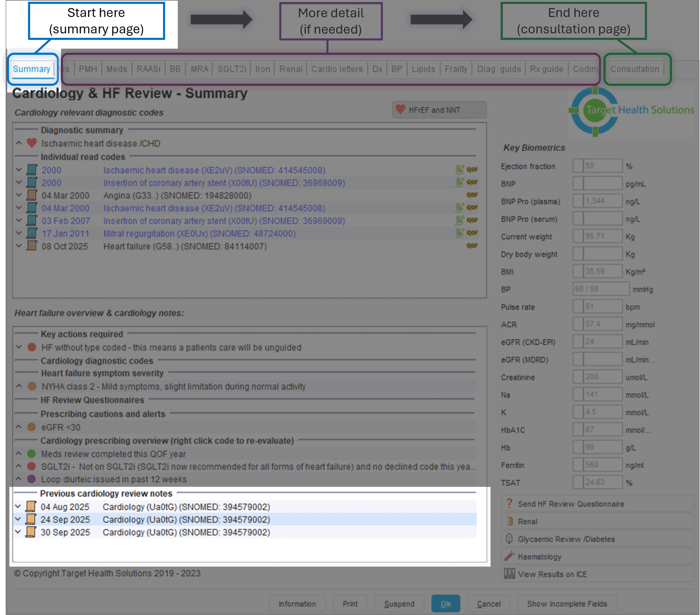Click the red heart icon beside Ischaemic heart disease
Image resolution: width=700 pixels, height=615 pixels.
(32, 143)
